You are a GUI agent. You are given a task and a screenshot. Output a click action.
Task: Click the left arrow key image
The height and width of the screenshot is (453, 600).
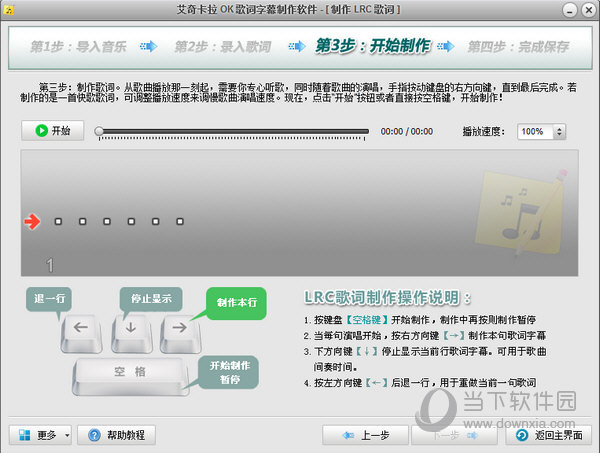click(82, 333)
